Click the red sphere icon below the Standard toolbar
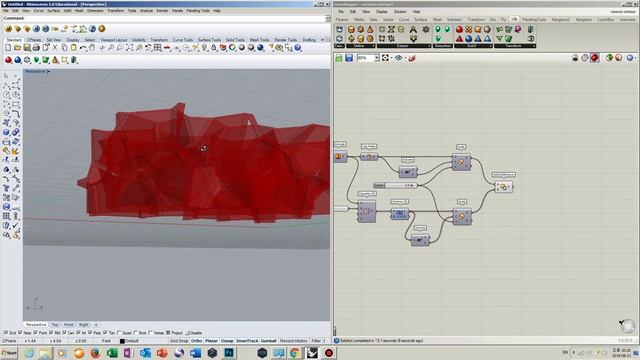The height and width of the screenshot is (360, 640). click(x=8, y=60)
